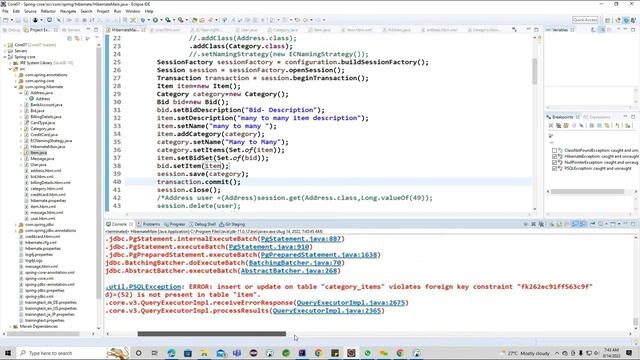Click the Quick Access field
The height and width of the screenshot is (360, 640).
[x=585, y=20]
